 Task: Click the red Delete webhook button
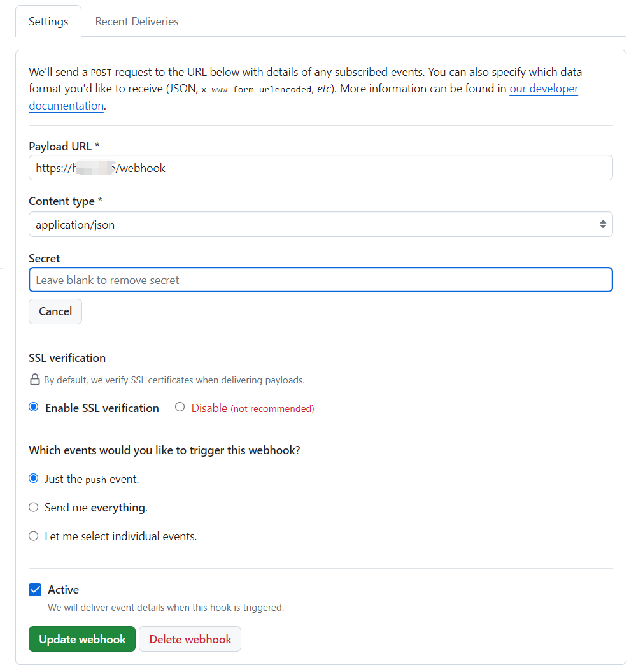pyautogui.click(x=190, y=639)
